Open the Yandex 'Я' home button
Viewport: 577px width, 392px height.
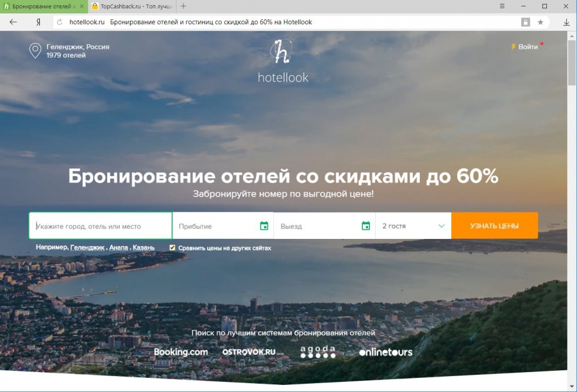tap(38, 22)
